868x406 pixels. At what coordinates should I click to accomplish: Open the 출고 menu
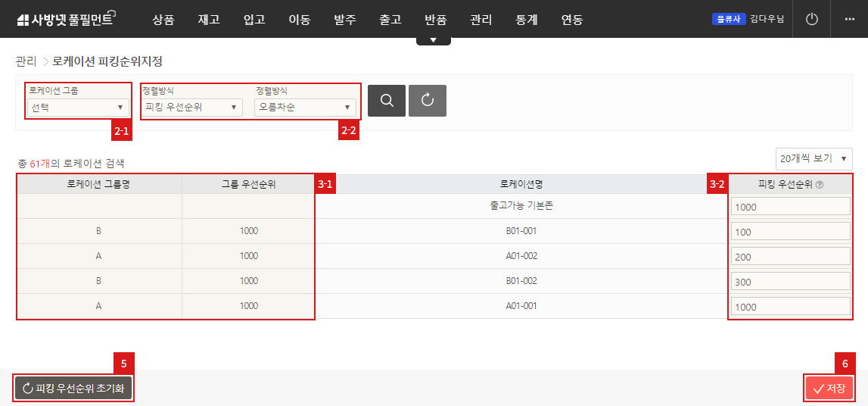point(390,20)
